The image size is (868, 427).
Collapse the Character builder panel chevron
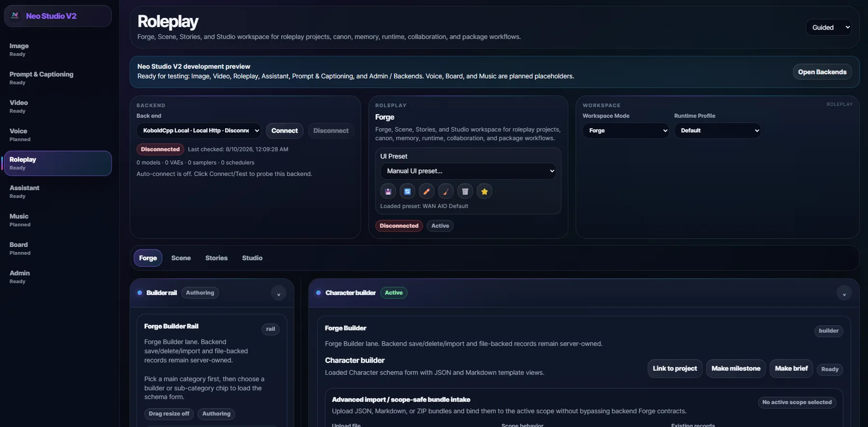tap(844, 294)
